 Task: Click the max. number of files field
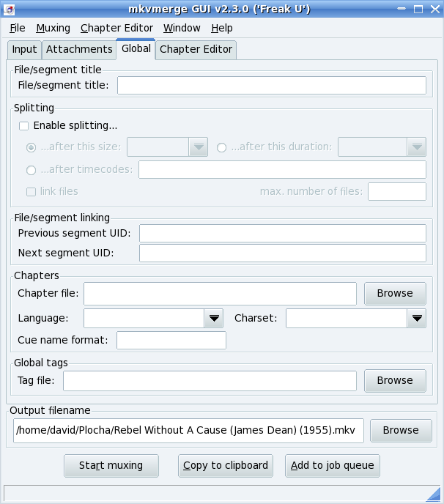pyautogui.click(x=397, y=192)
